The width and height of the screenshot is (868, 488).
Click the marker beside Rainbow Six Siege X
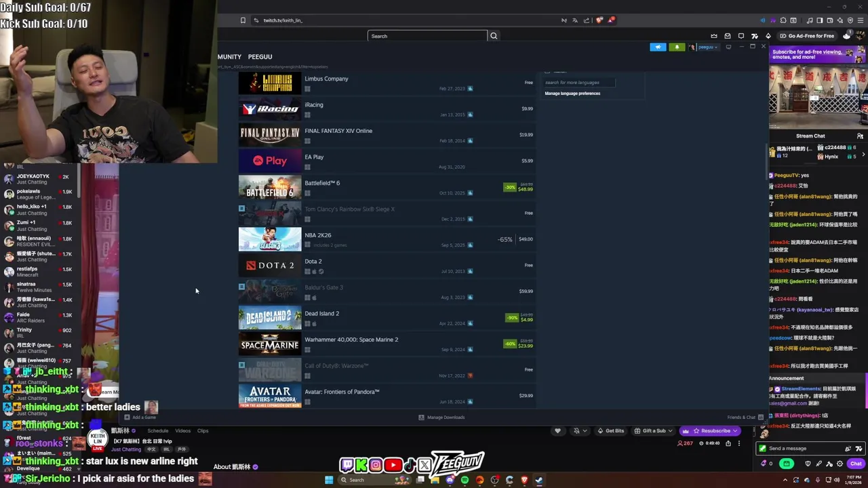241,209
